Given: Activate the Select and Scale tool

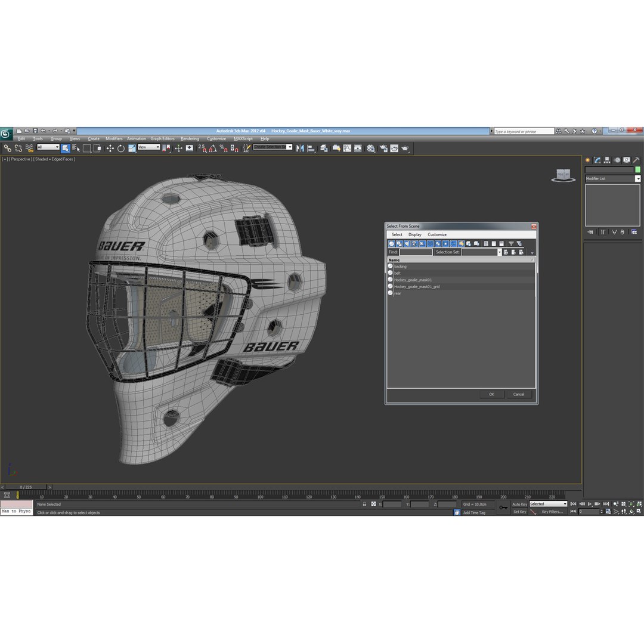Looking at the screenshot, I should coord(132,148).
